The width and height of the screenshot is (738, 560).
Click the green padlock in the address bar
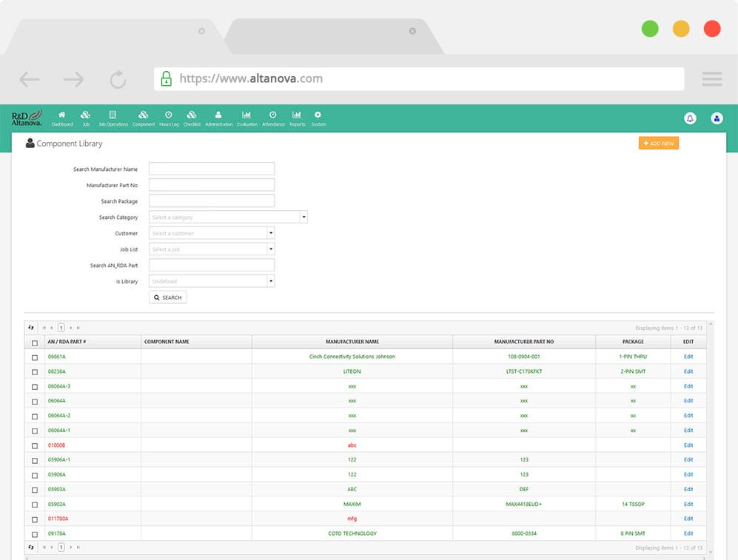[x=166, y=78]
